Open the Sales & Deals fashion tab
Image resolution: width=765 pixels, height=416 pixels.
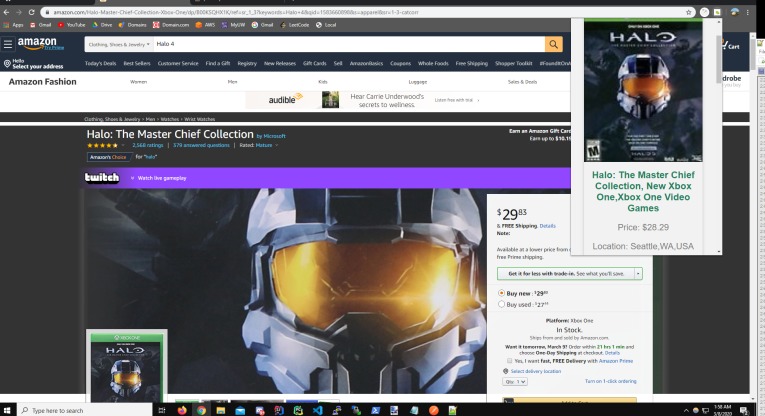coord(523,82)
